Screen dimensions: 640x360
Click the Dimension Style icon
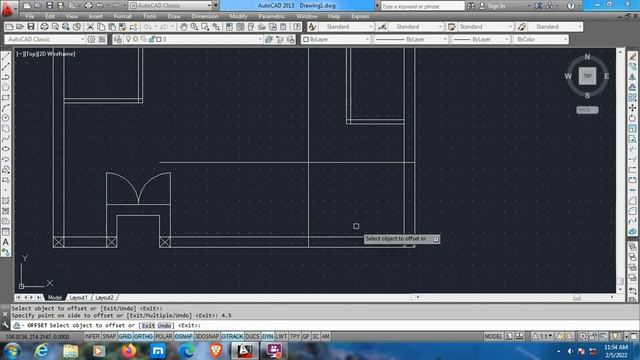[382, 27]
